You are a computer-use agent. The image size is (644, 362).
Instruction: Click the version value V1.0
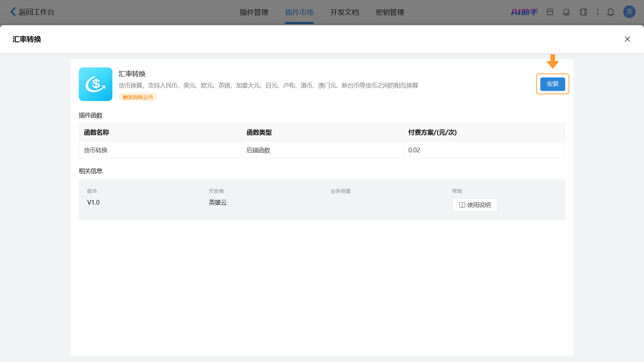pyautogui.click(x=93, y=202)
